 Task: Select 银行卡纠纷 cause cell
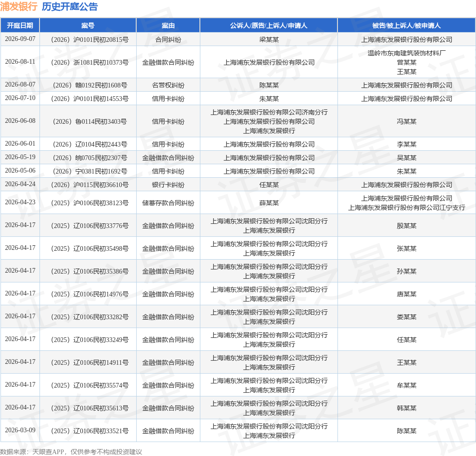coord(168,185)
